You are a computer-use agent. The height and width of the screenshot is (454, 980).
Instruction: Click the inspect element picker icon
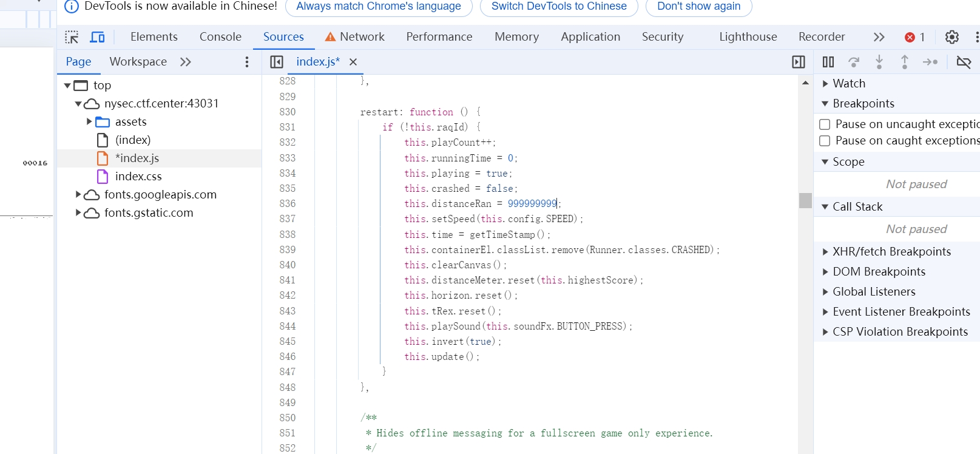pos(72,37)
